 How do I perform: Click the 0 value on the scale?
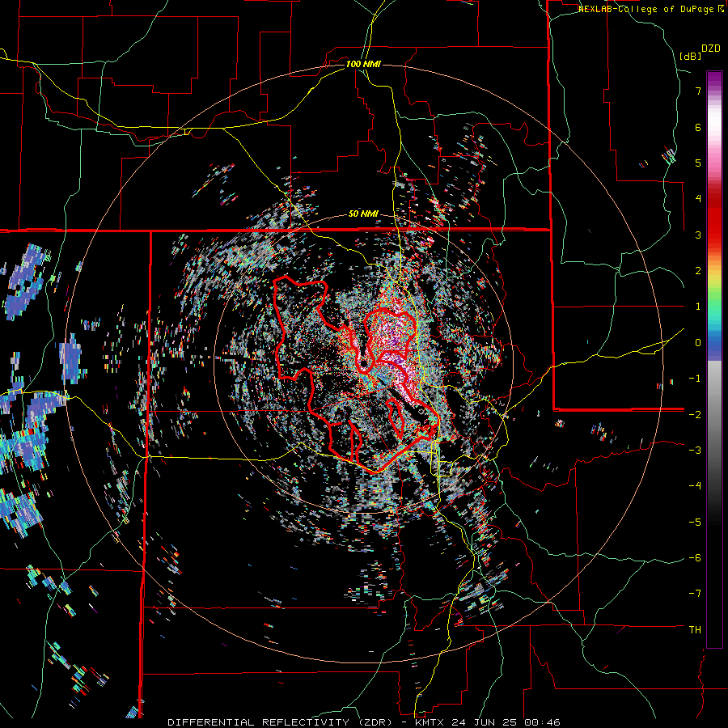pos(698,343)
